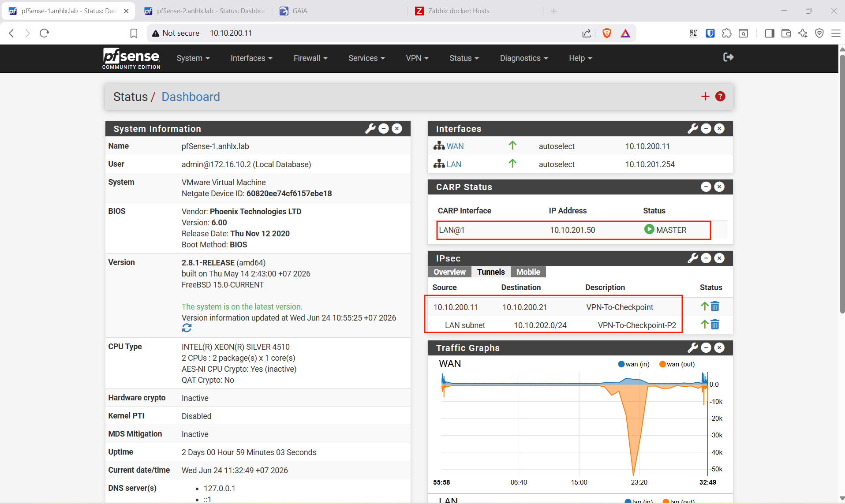Viewport: 845px width, 504px height.
Task: Switch to Zabbix docker: Hosts tab
Action: tap(475, 11)
